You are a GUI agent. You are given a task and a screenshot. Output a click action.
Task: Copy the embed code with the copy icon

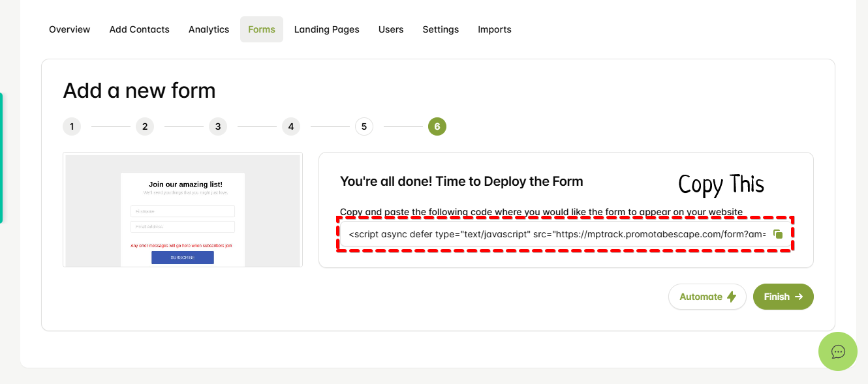(x=777, y=234)
